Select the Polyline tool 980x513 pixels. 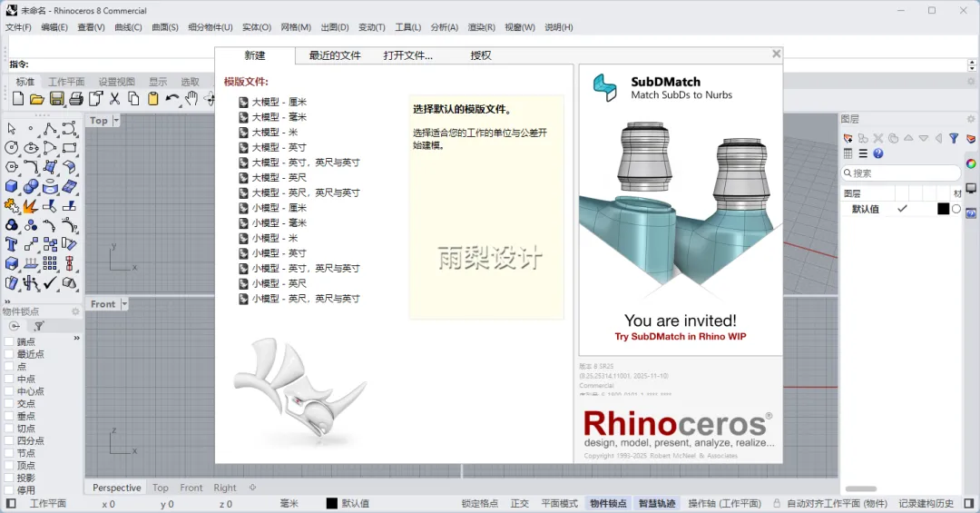tap(50, 129)
